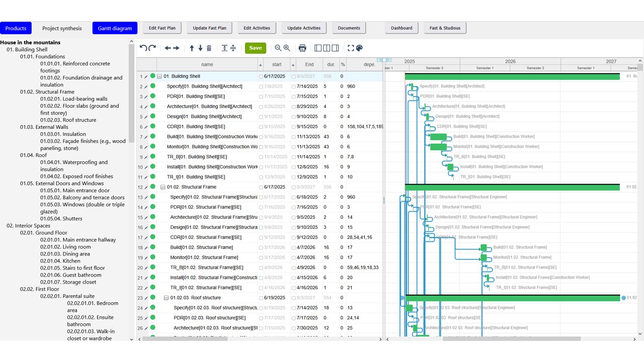Click end date 11/13/2025 of Build[01. Building Shell]

click(307, 137)
